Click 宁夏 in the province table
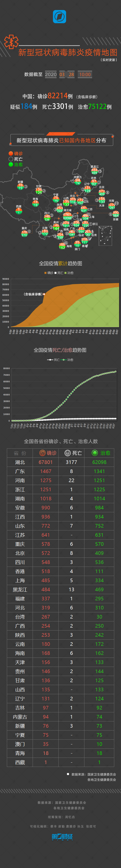Image resolution: width=121 pixels, height=868 pixels. pyautogui.click(x=20, y=735)
